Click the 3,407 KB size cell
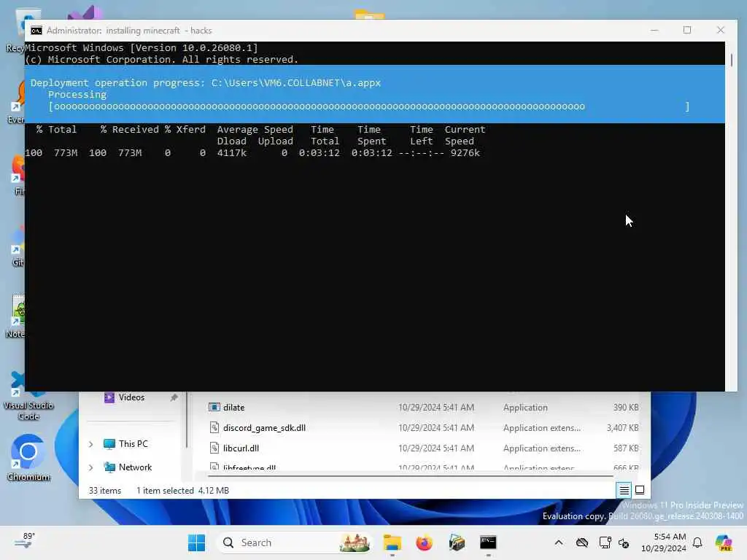The width and height of the screenshot is (747, 560). coord(622,428)
